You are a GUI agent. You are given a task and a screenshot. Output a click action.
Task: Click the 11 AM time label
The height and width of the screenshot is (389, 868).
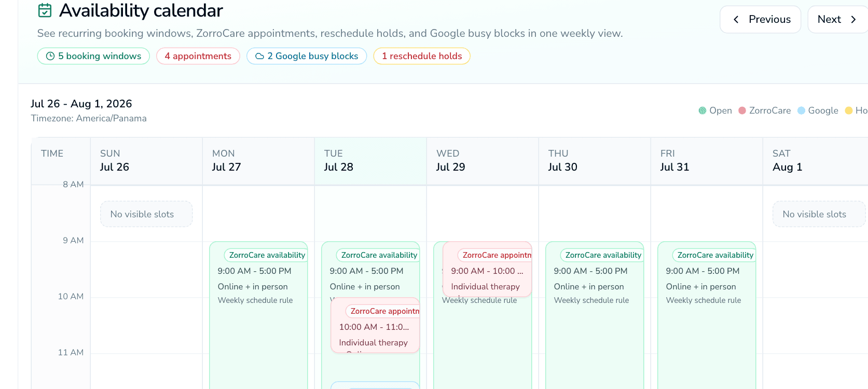coord(71,352)
